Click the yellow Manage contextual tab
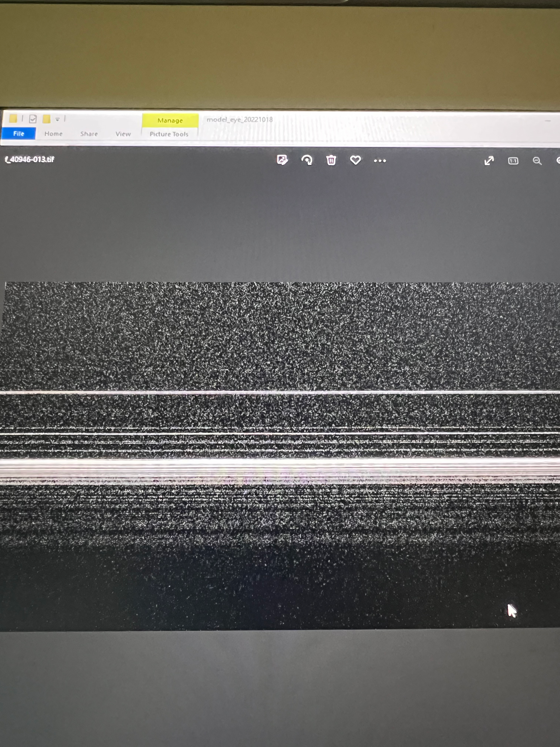The image size is (560, 747). 170,120
